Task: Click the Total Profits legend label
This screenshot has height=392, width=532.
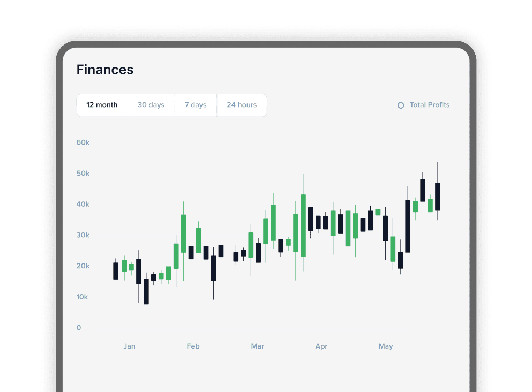Action: point(430,105)
